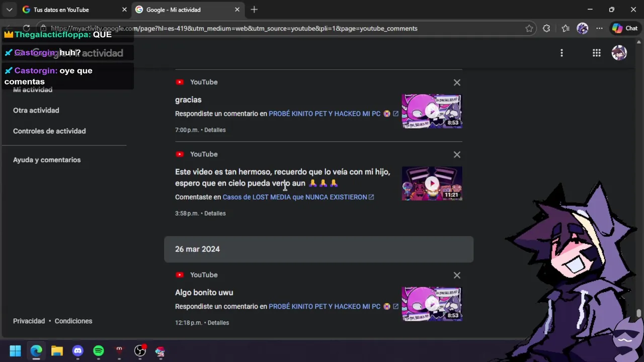Image resolution: width=644 pixels, height=362 pixels.
Task: Click the YouTube icon on the 'gracias' entry
Action: point(180,82)
